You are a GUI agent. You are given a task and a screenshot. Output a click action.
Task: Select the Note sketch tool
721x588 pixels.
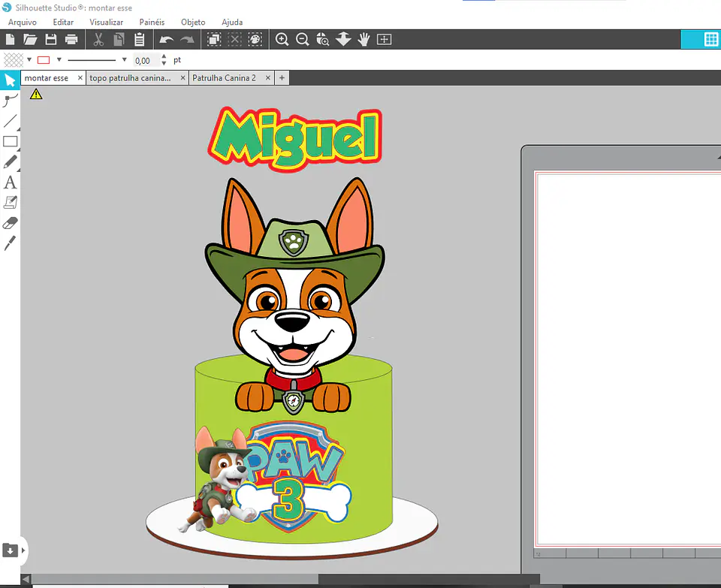click(x=10, y=203)
